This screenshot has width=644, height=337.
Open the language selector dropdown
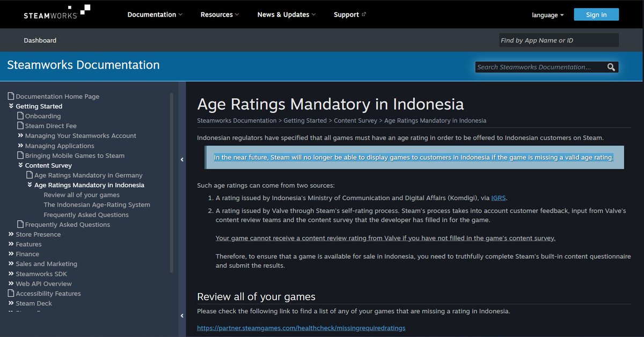[548, 15]
